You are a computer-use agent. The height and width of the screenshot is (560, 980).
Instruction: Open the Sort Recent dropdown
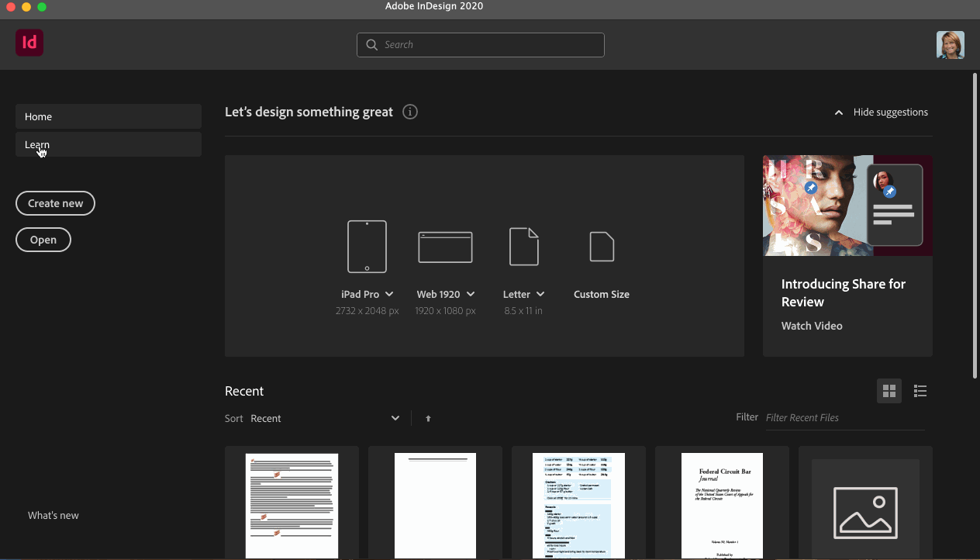pos(326,418)
